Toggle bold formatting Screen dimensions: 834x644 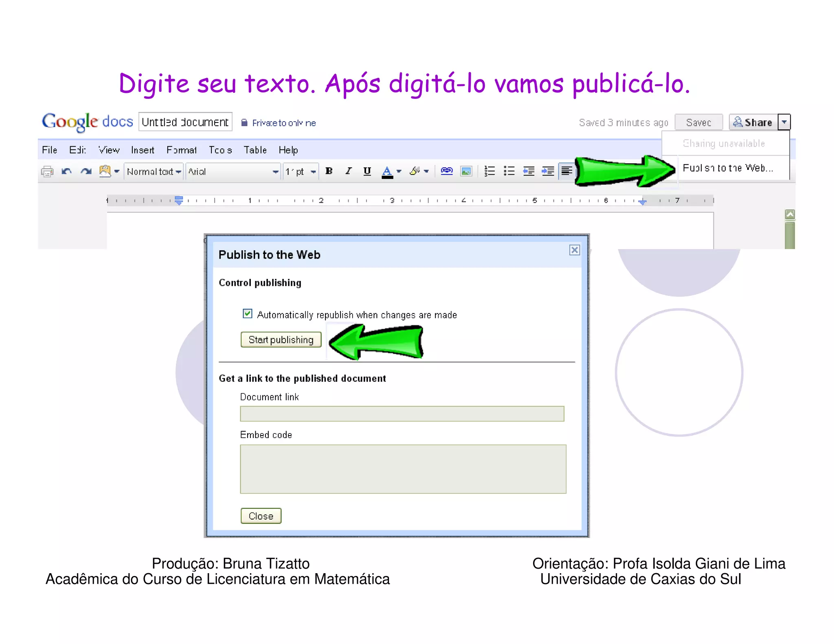click(329, 171)
